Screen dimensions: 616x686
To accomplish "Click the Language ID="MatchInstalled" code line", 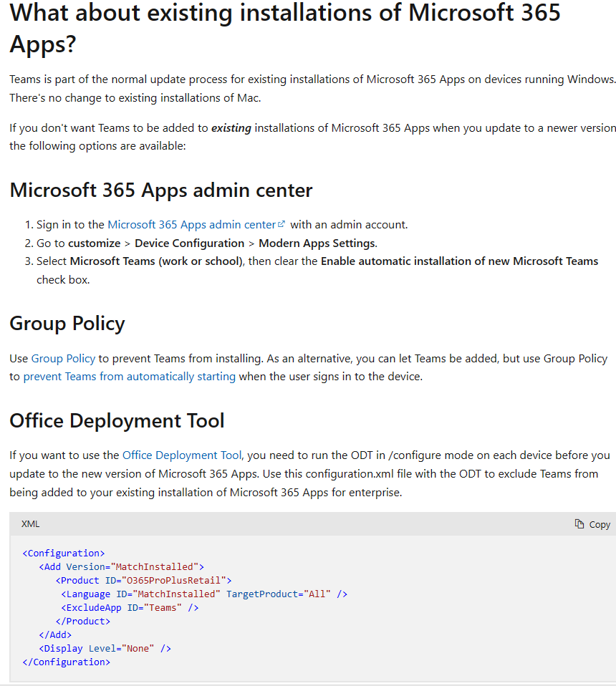I will click(204, 594).
